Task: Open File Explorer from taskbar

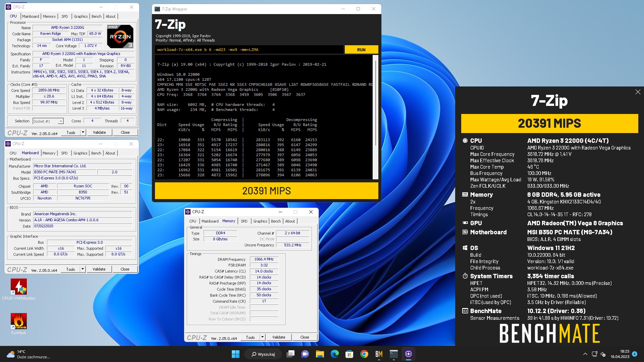Action: click(x=320, y=354)
